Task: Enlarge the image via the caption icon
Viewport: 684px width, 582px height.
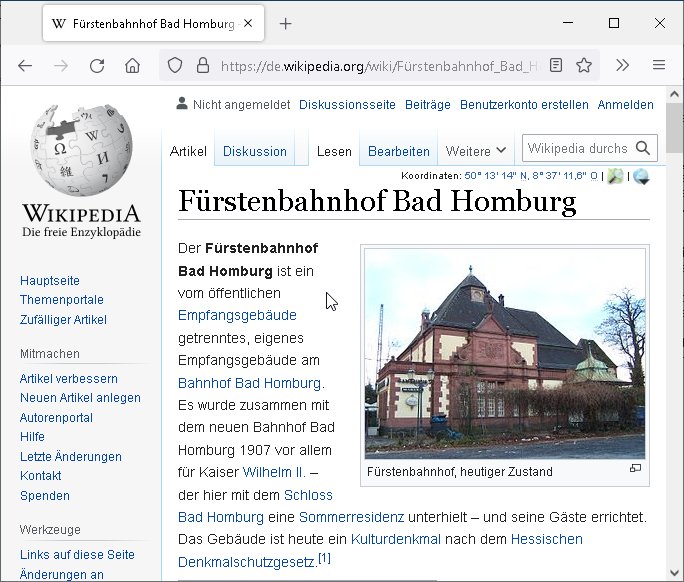Action: pyautogui.click(x=635, y=469)
